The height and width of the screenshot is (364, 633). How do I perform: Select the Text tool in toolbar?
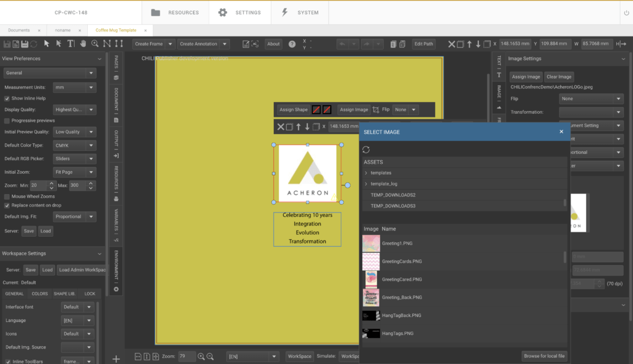(70, 44)
